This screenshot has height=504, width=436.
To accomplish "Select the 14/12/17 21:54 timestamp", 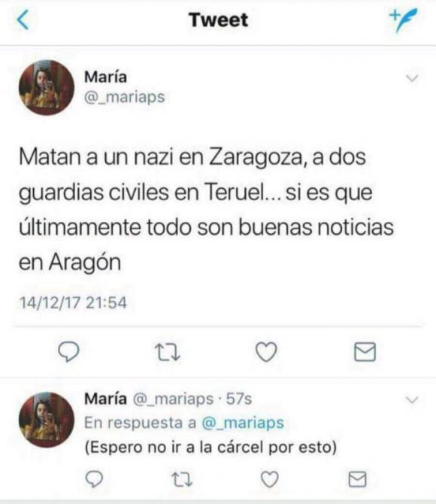I will click(x=73, y=303).
